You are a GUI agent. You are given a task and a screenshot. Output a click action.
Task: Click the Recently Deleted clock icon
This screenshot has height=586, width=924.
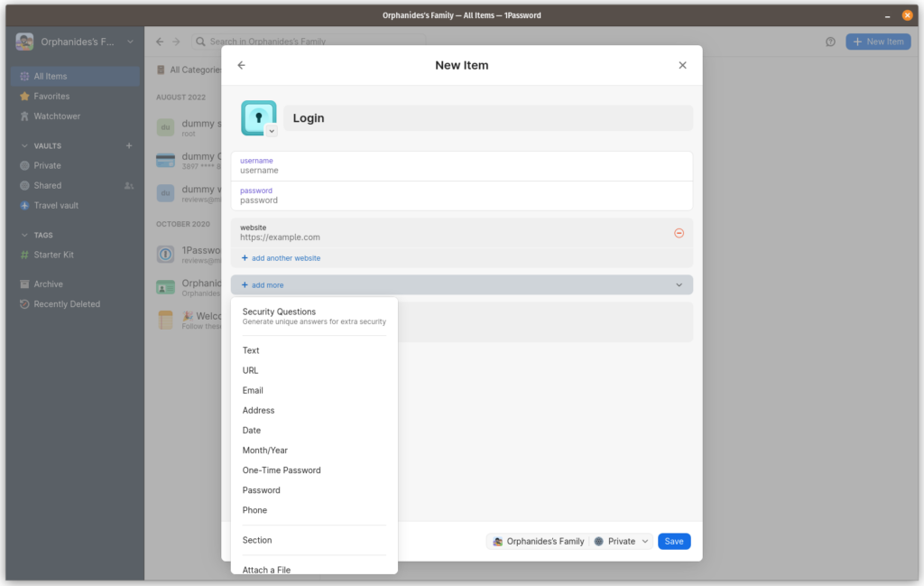(x=24, y=304)
